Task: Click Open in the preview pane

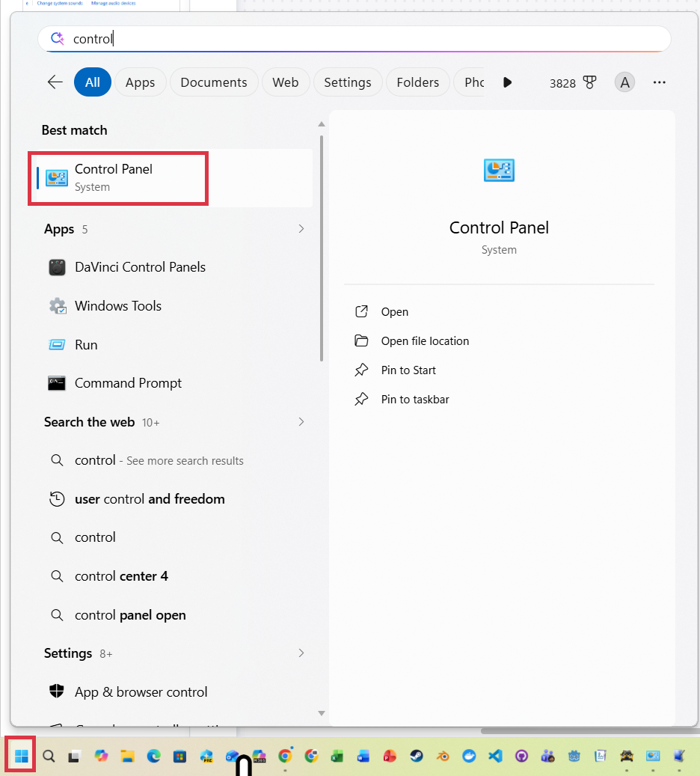Action: 394,312
